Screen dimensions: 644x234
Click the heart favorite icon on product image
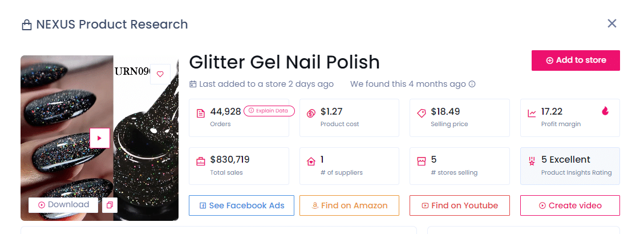coord(160,74)
